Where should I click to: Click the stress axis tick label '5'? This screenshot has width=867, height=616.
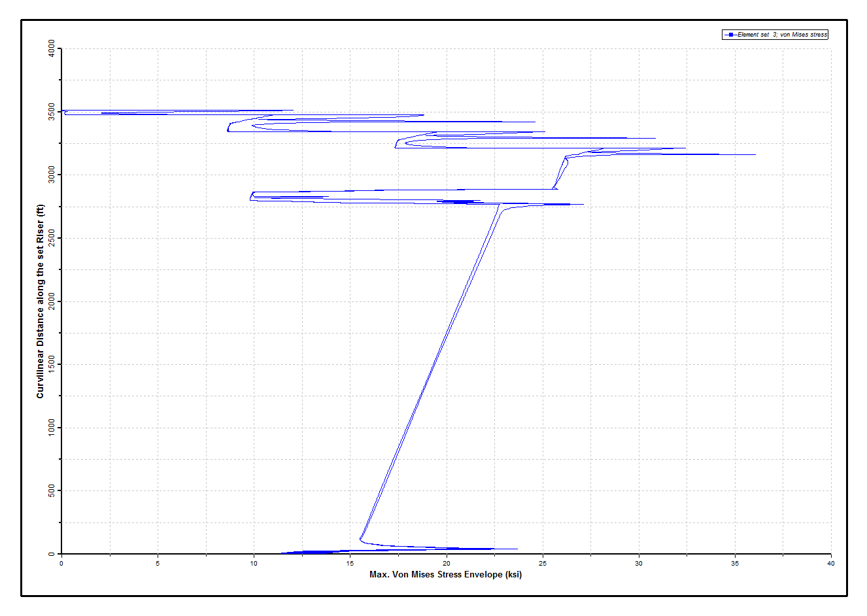(x=158, y=563)
